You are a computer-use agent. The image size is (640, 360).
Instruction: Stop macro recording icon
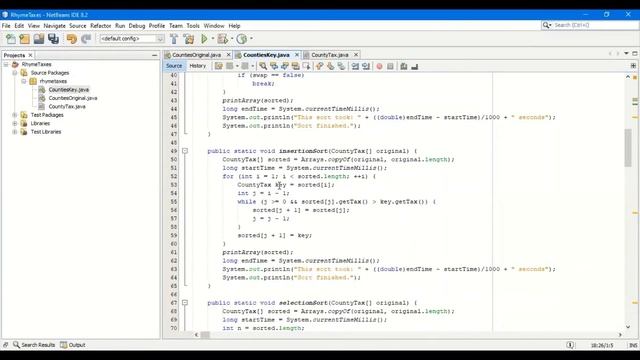coord(390,66)
